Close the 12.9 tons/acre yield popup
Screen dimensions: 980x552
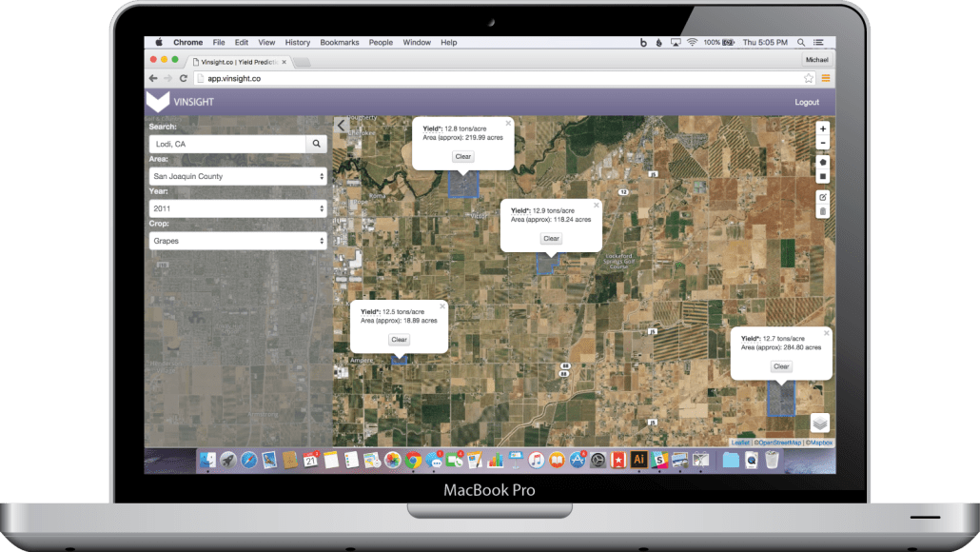point(597,205)
